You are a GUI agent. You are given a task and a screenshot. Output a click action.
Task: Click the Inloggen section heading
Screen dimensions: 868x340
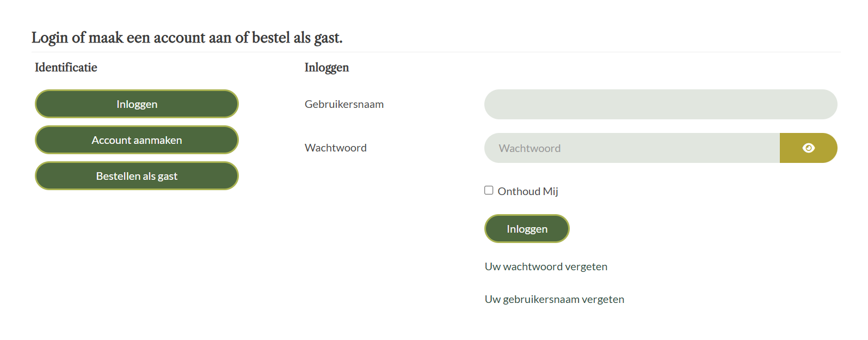327,68
